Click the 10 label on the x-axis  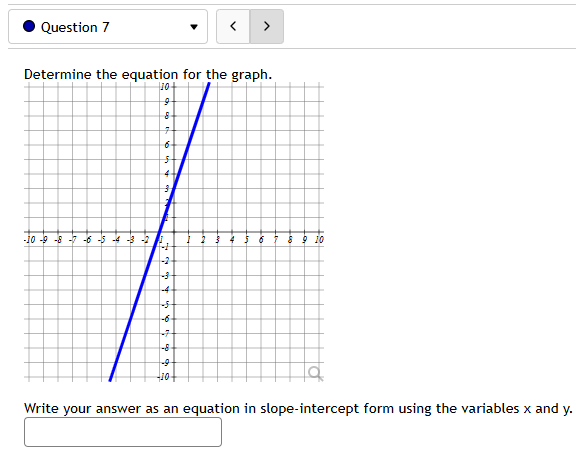point(319,240)
